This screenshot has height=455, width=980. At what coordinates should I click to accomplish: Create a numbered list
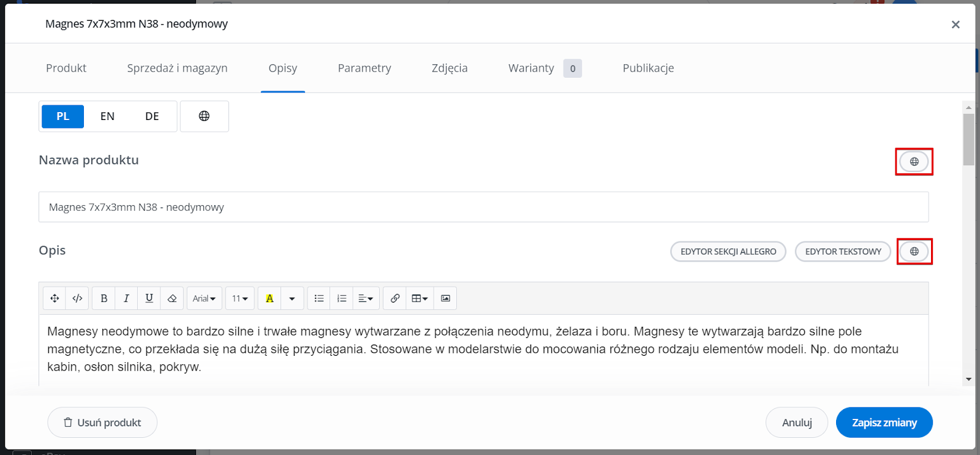coord(342,298)
